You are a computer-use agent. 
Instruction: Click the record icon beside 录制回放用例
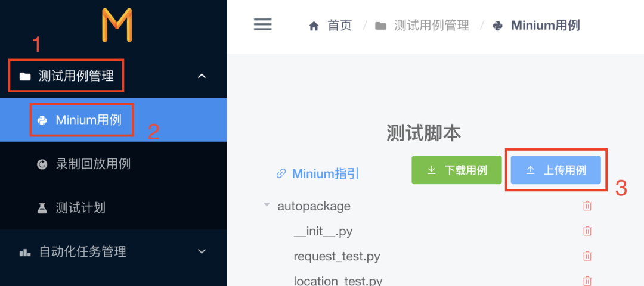[42, 164]
